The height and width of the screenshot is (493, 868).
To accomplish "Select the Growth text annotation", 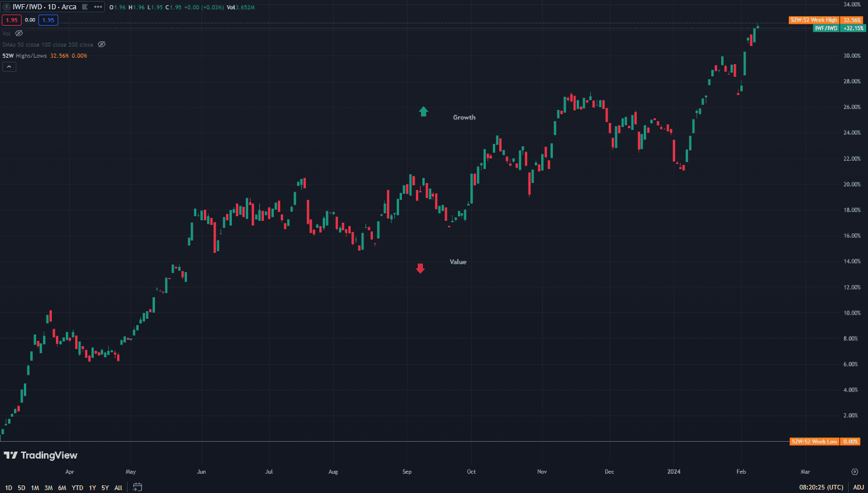I will (464, 117).
